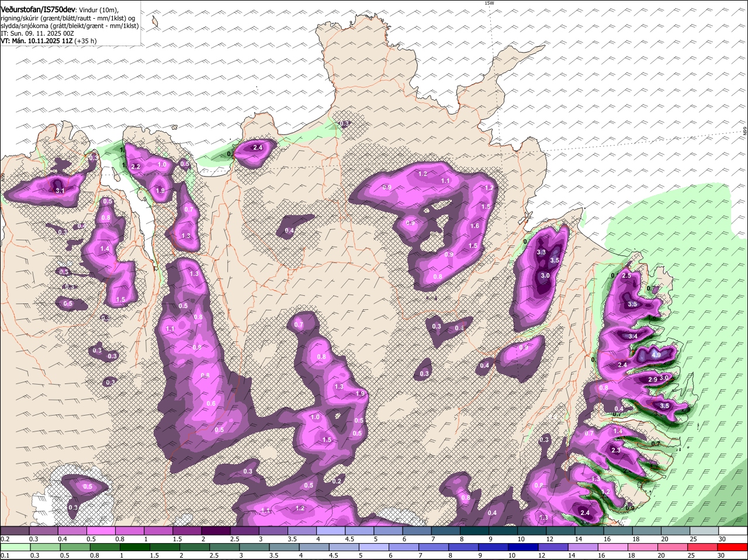Click the Veðurstofan/IS750dev title text
Viewport: 748px width, 560px height.
[37, 10]
